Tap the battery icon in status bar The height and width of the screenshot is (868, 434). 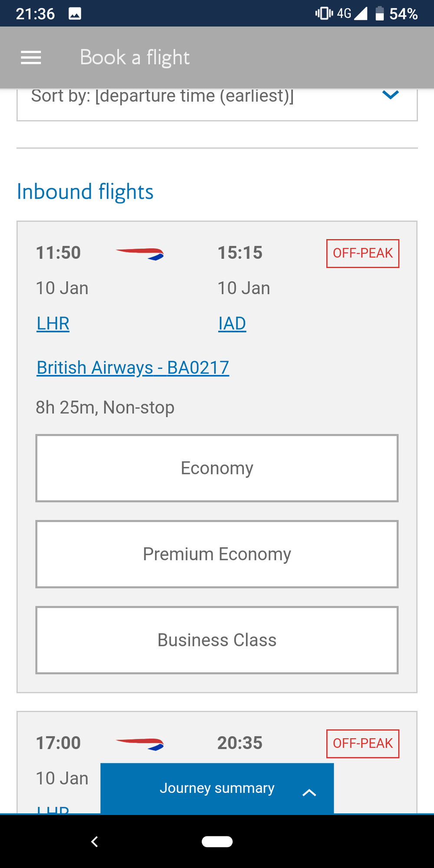point(380,14)
